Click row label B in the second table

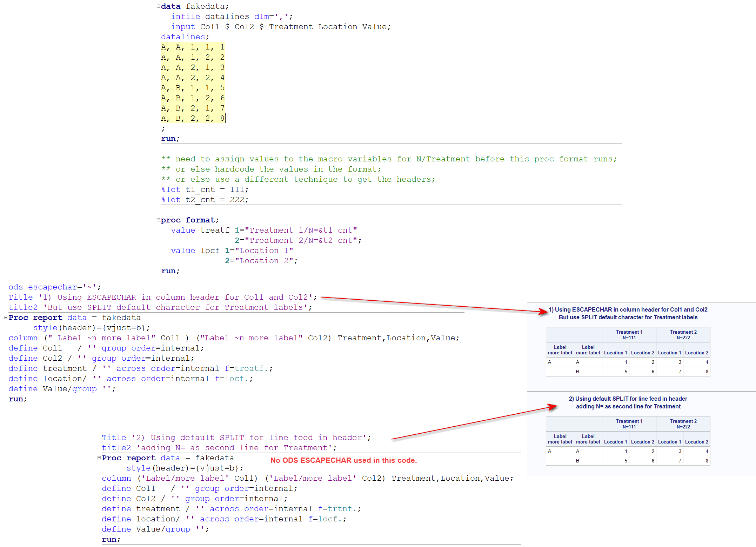pos(577,461)
